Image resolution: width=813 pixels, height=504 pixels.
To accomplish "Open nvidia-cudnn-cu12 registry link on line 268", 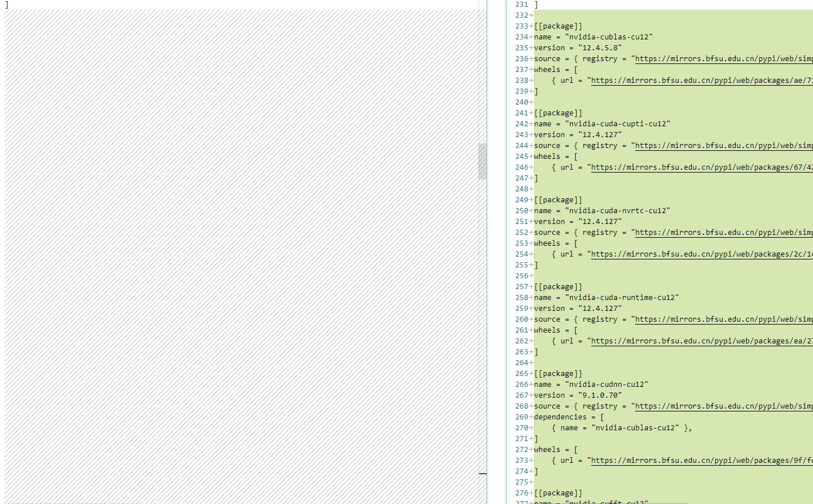I will pos(723,406).
